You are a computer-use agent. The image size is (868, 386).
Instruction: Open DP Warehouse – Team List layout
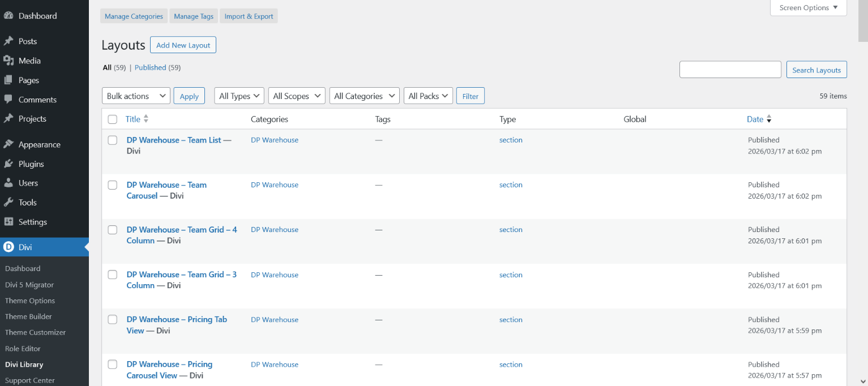pyautogui.click(x=174, y=140)
